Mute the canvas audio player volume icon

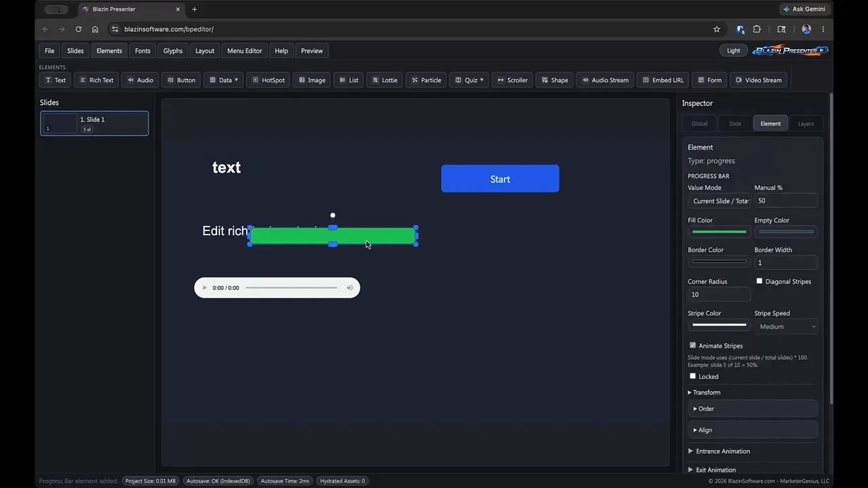pos(350,288)
